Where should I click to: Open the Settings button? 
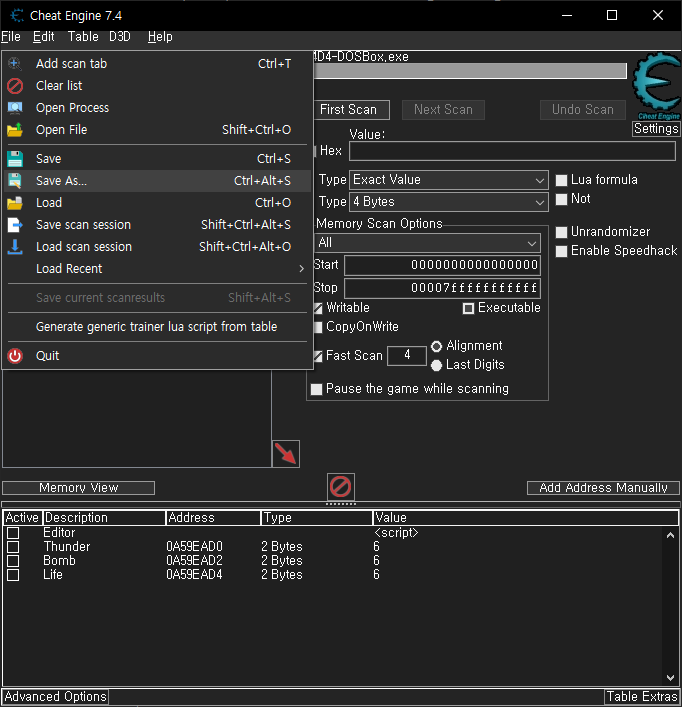656,129
